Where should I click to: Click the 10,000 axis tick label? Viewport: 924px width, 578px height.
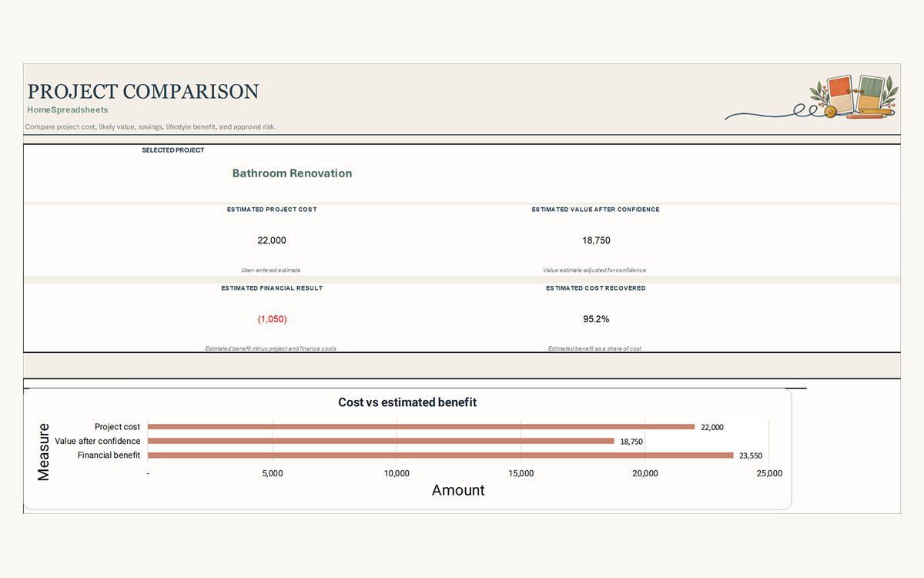[396, 474]
